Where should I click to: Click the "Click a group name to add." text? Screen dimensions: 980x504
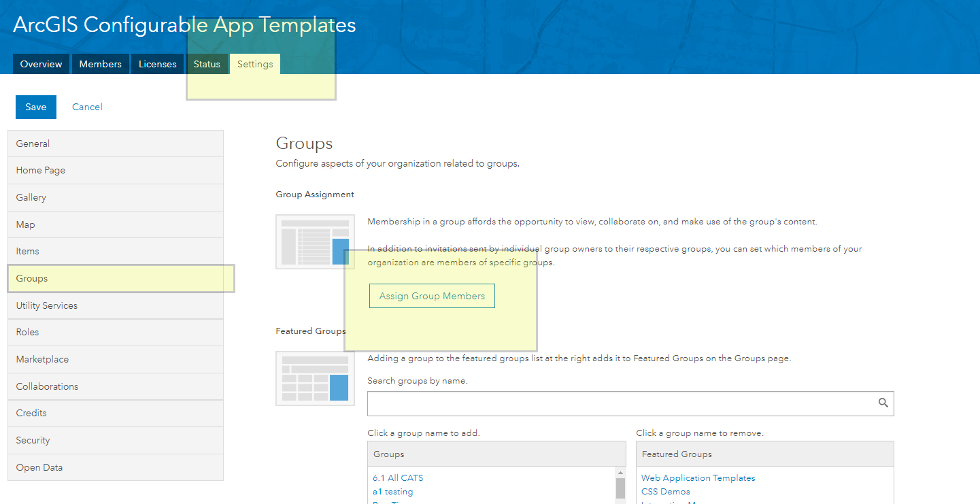[424, 433]
